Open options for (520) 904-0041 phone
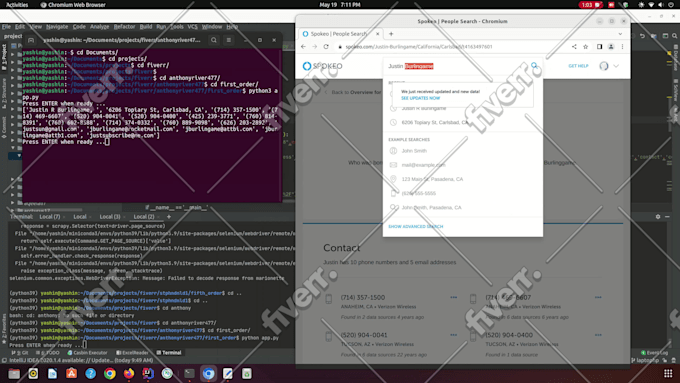680x383 pixels. click(454, 335)
